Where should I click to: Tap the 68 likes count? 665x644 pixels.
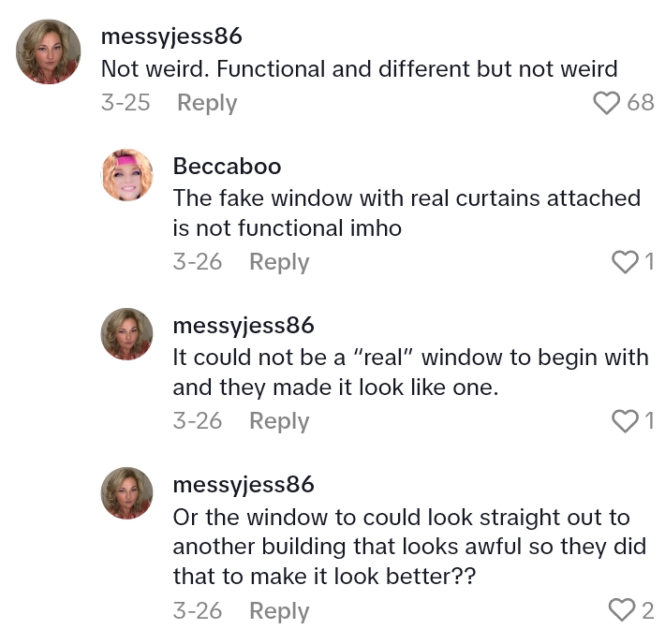(x=641, y=102)
